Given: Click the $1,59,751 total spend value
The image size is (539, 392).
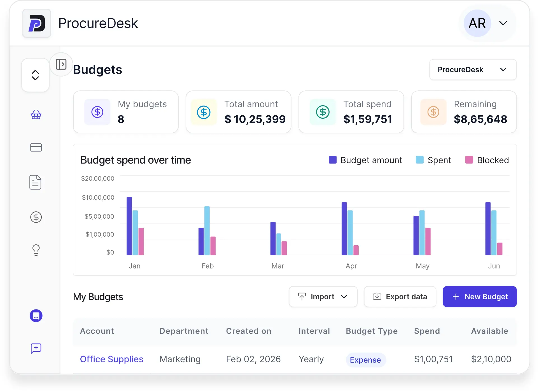Looking at the screenshot, I should point(368,119).
